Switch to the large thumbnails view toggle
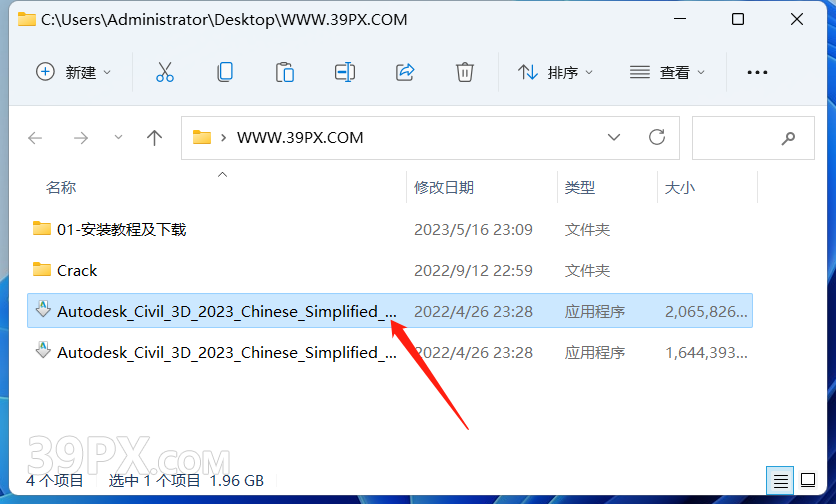This screenshot has height=504, width=836. pyautogui.click(x=808, y=481)
